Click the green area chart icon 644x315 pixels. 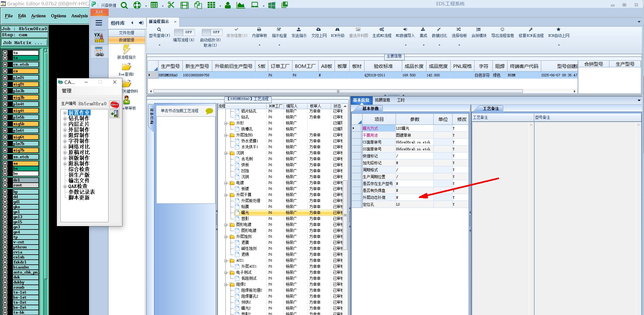click(241, 5)
